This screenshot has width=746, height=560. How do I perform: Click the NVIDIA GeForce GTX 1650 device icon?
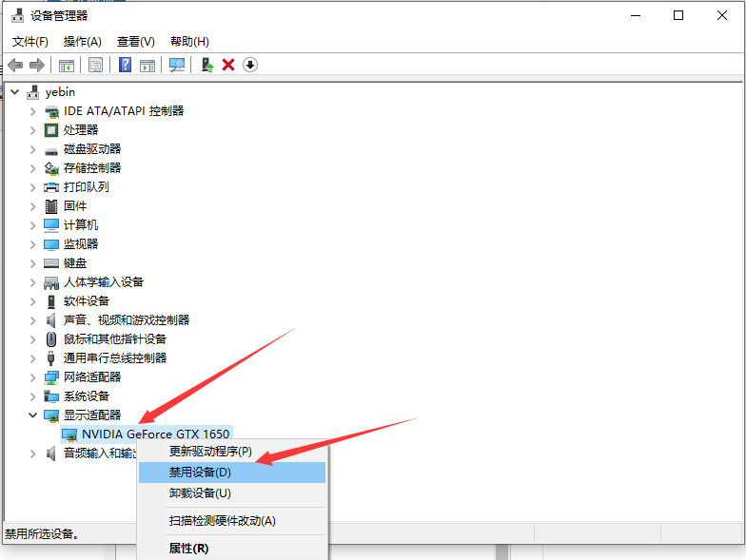69,434
